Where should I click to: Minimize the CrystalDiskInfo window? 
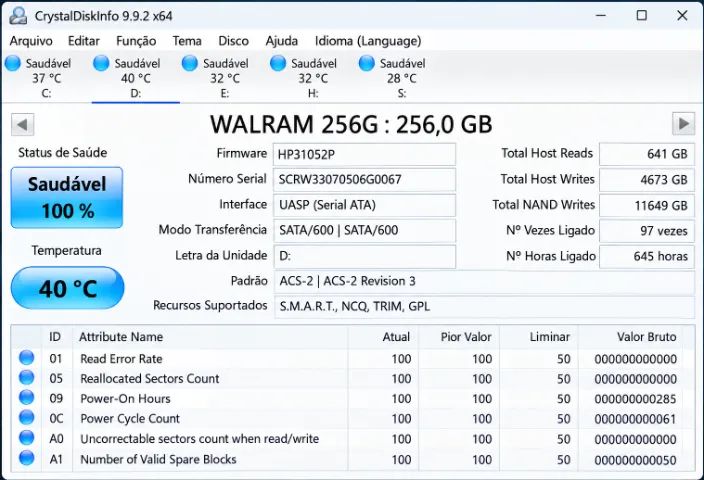click(x=600, y=16)
